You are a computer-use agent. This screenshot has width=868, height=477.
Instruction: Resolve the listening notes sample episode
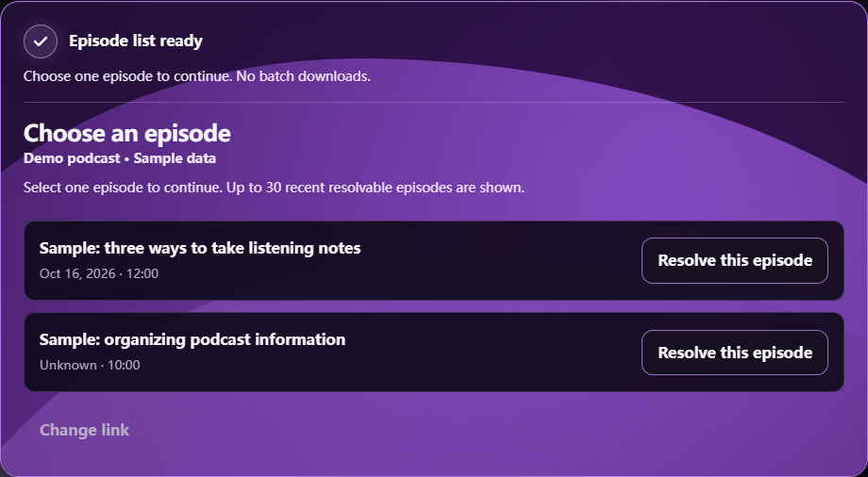tap(735, 260)
